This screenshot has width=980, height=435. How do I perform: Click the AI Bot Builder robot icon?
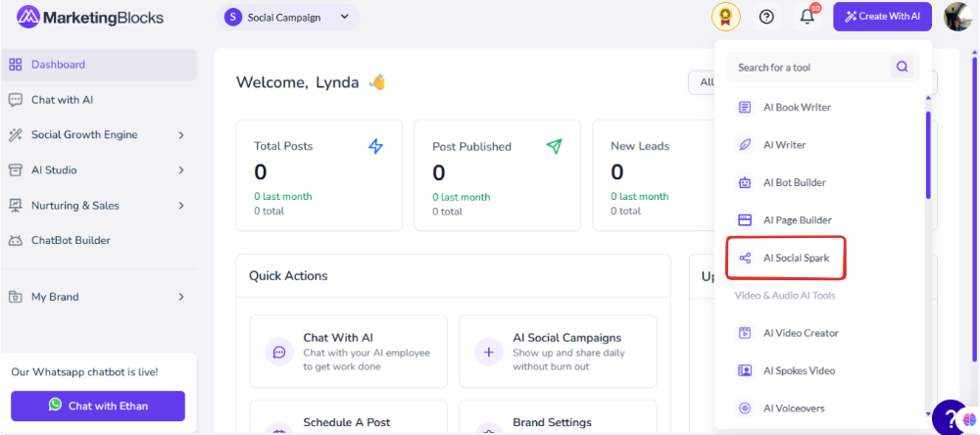(x=745, y=182)
